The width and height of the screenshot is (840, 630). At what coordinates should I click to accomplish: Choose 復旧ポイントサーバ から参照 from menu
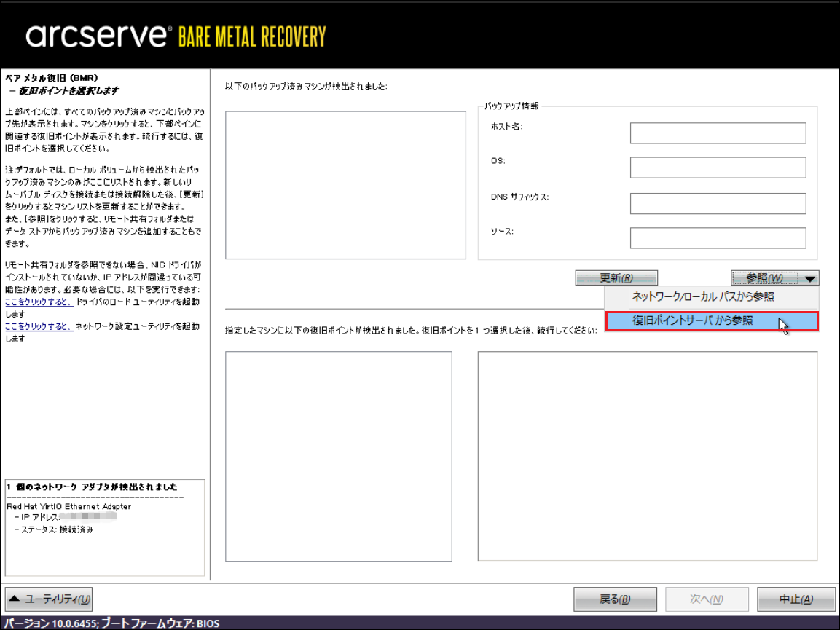click(x=692, y=320)
